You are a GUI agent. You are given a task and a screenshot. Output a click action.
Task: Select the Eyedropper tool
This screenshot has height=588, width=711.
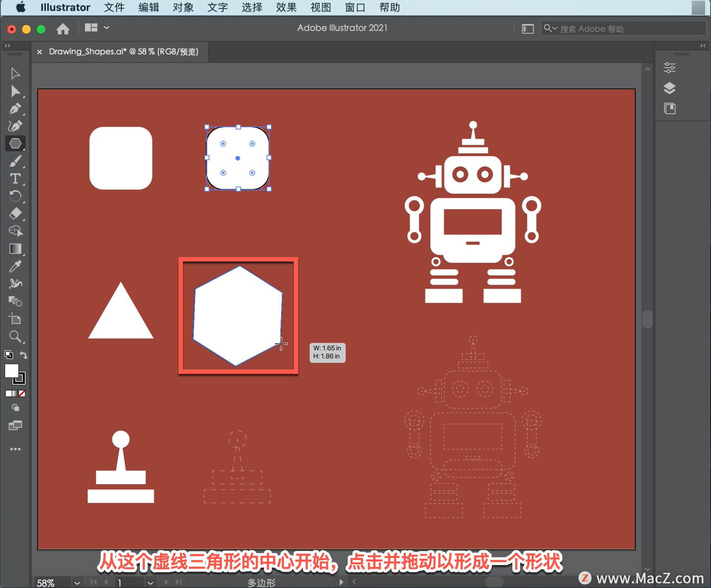tap(15, 266)
